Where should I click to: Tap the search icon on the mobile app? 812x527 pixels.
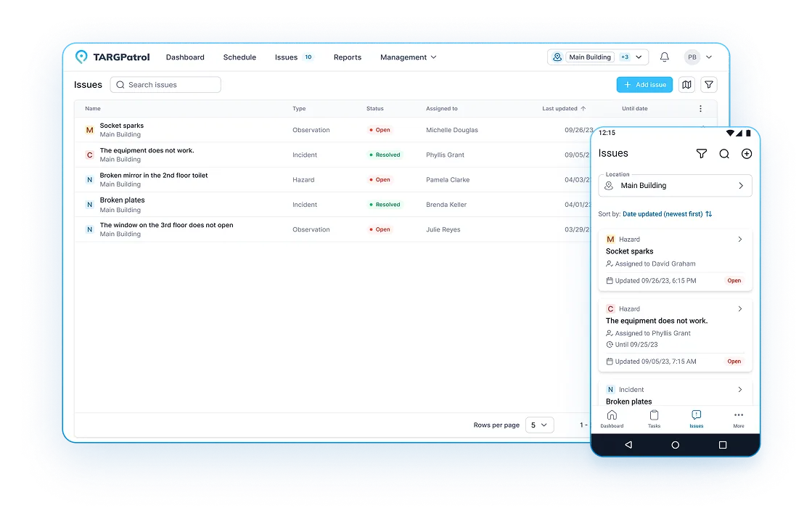(723, 153)
